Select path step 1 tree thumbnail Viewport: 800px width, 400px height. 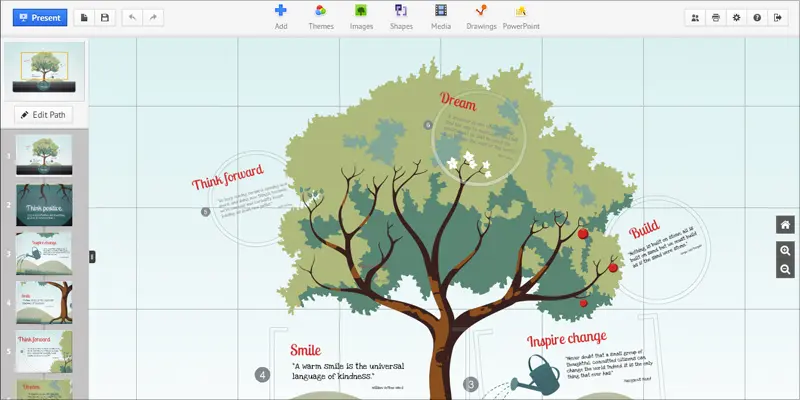(x=44, y=155)
